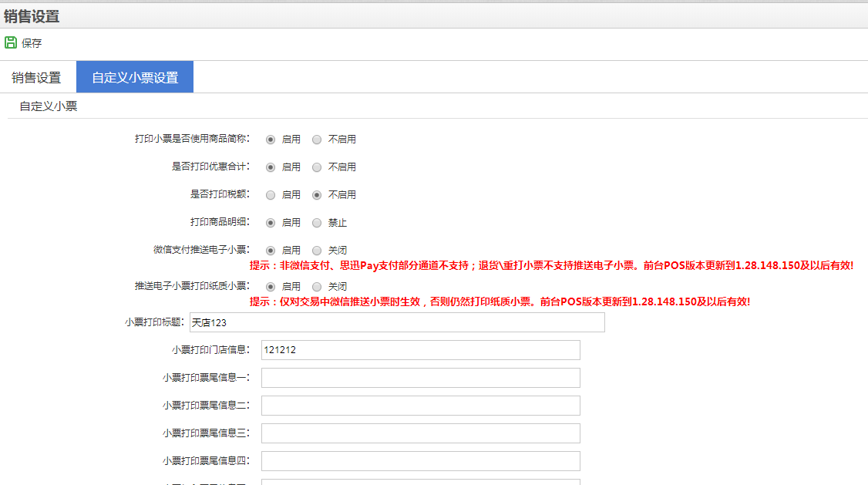Switch to the 销售设置 tab
This screenshot has height=485, width=868.
[x=36, y=78]
